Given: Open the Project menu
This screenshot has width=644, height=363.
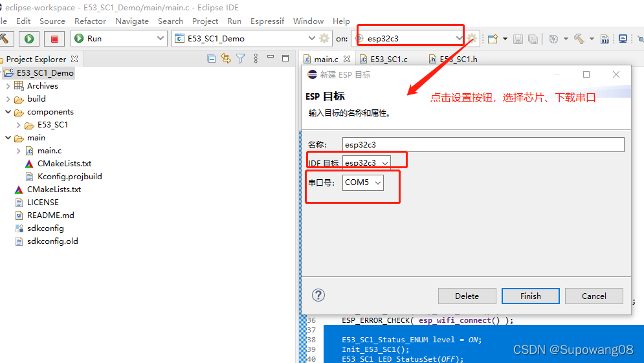Looking at the screenshot, I should coord(205,21).
